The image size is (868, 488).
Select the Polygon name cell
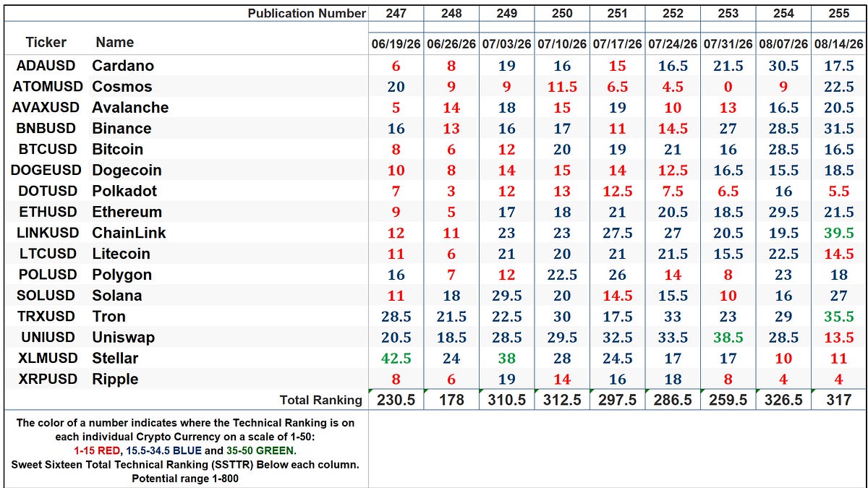coord(122,275)
